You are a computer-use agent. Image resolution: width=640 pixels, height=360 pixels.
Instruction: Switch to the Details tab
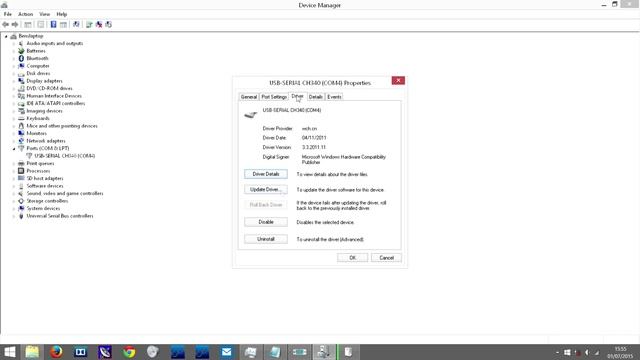point(316,97)
